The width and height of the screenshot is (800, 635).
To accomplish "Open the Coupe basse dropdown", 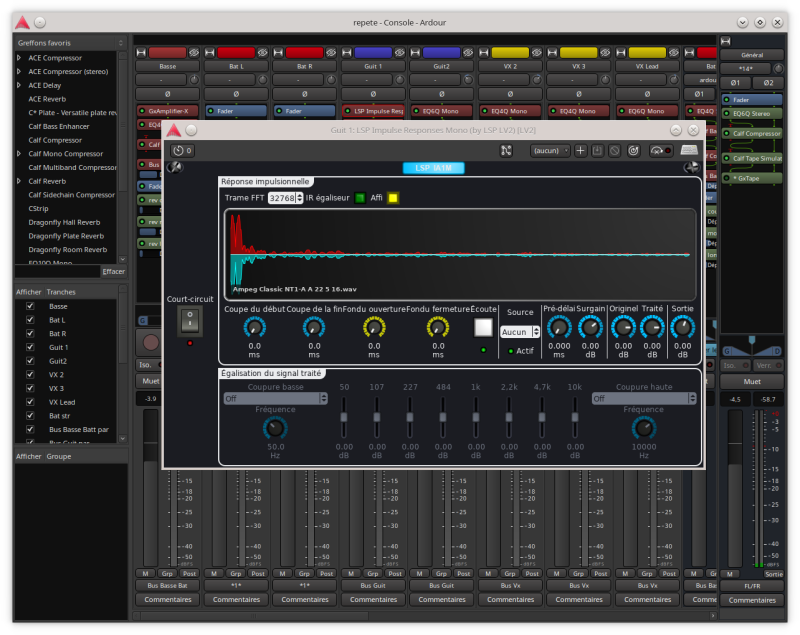I will 275,398.
